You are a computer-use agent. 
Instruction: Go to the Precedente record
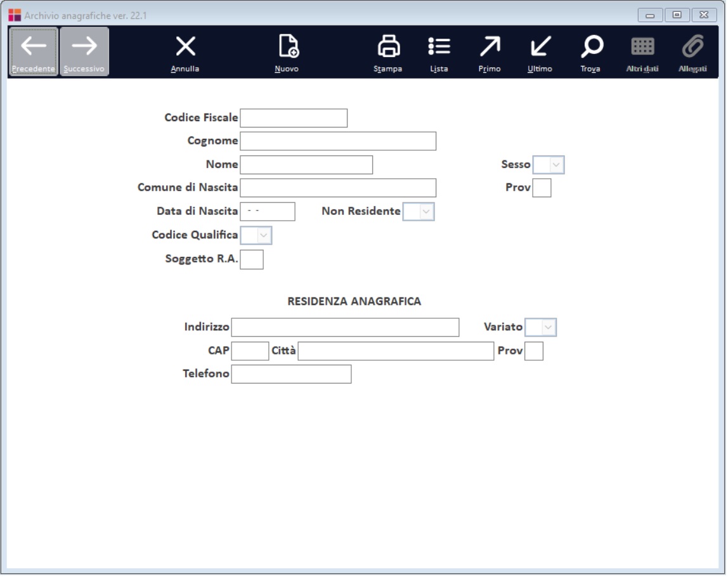[34, 51]
